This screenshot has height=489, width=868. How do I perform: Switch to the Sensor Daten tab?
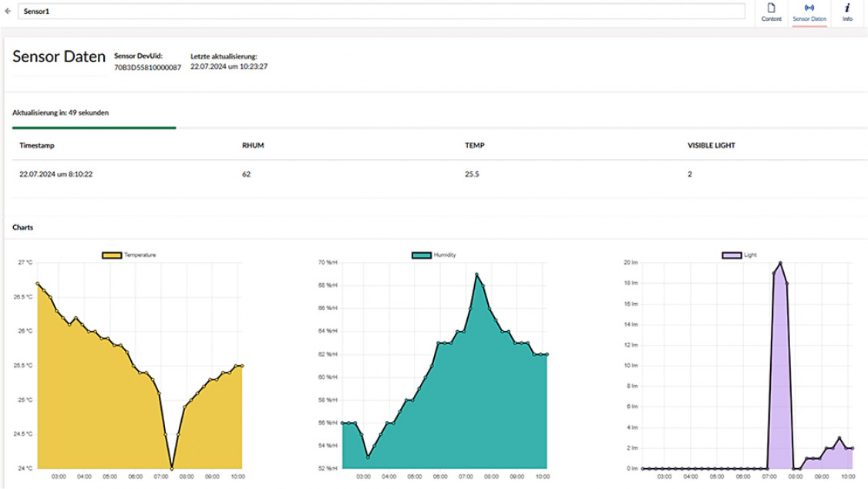point(809,12)
